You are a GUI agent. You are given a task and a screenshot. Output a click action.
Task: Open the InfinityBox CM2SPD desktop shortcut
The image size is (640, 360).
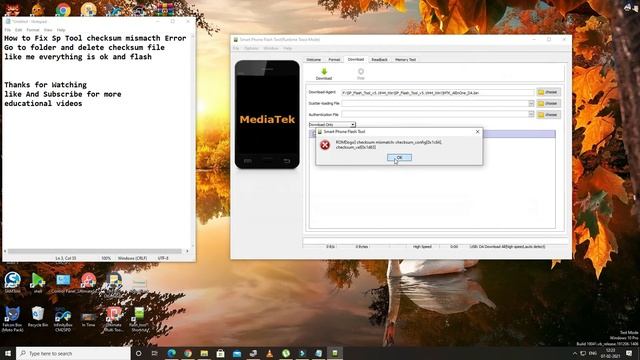pyautogui.click(x=63, y=319)
